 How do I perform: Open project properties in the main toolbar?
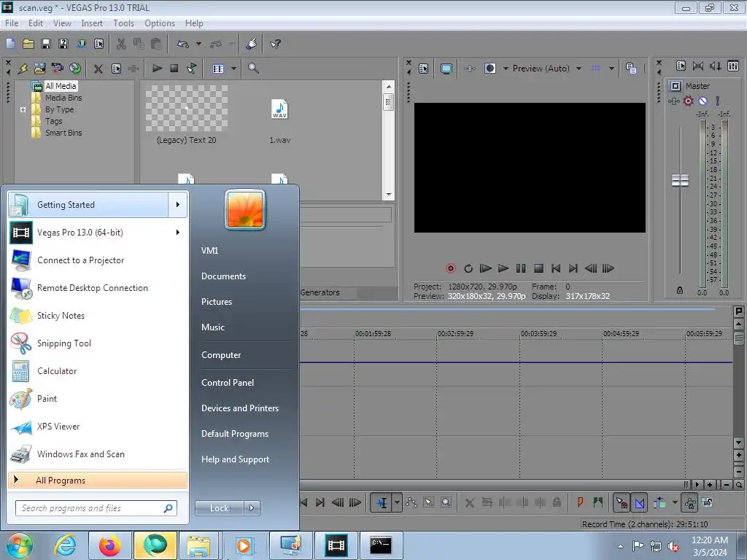[x=98, y=44]
